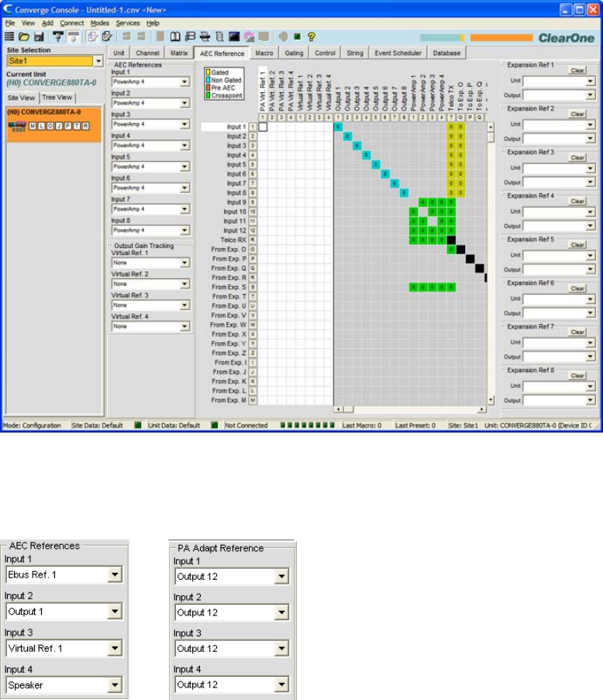
Task: Clear Expansion Ref 1
Action: [x=577, y=71]
